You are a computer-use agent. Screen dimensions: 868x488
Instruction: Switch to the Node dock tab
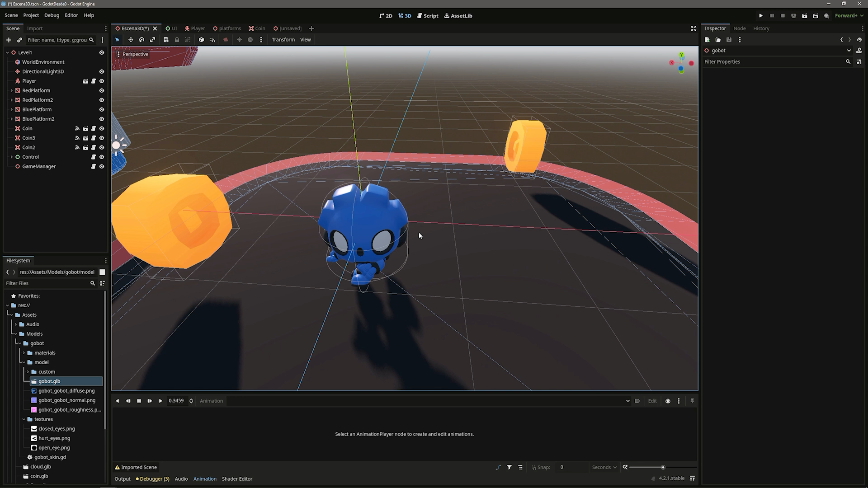coord(739,28)
